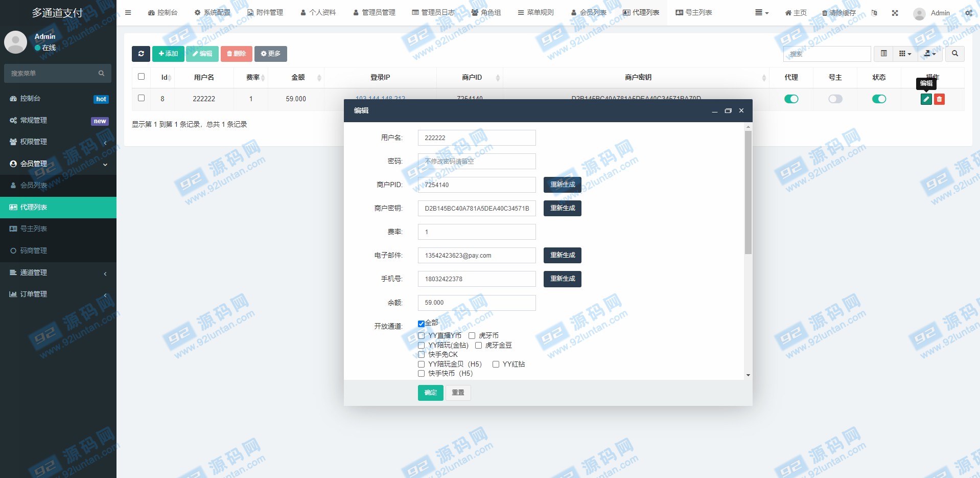Open 码商管理 in the sidebar
This screenshot has width=980, height=478.
coord(58,251)
